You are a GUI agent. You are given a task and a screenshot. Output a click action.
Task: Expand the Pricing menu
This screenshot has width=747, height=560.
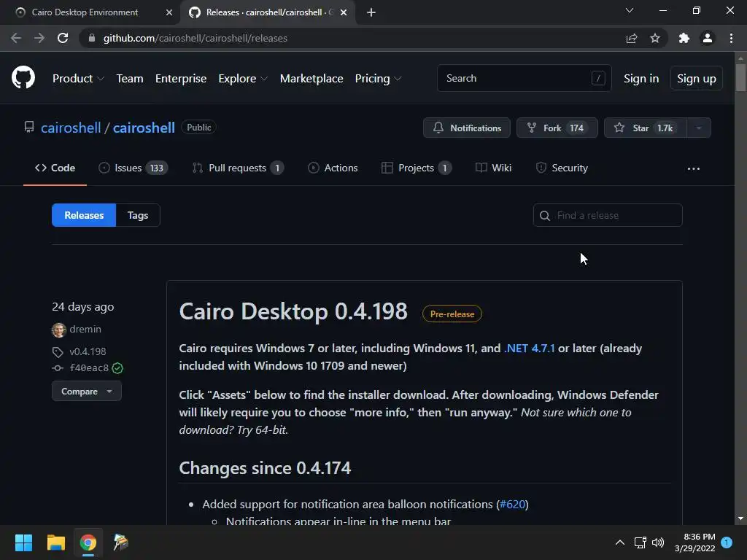click(x=379, y=79)
